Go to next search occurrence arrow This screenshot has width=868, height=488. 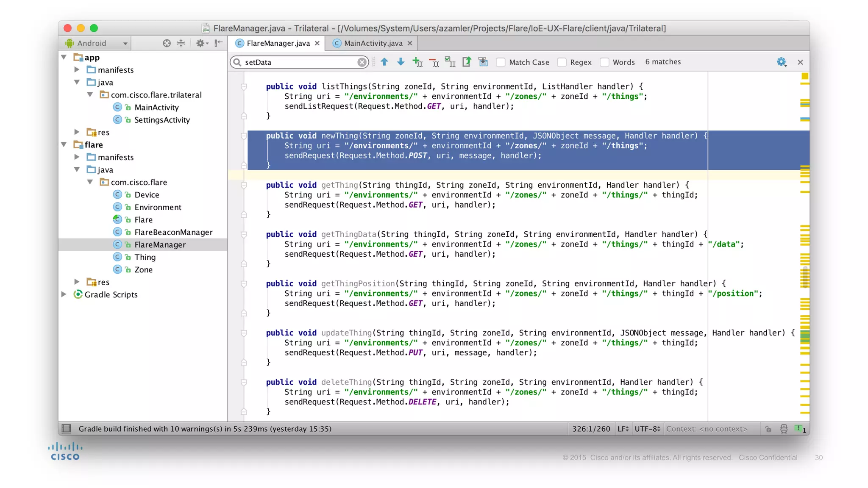(401, 62)
